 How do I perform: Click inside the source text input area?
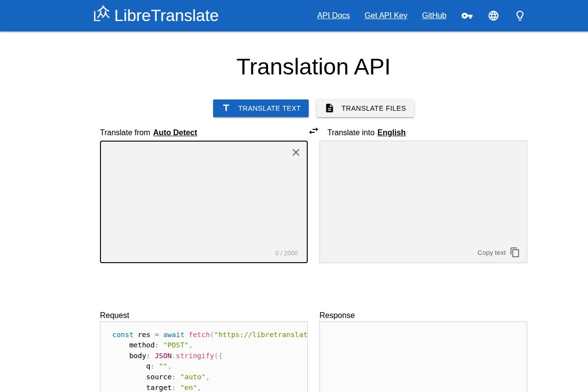(x=203, y=202)
